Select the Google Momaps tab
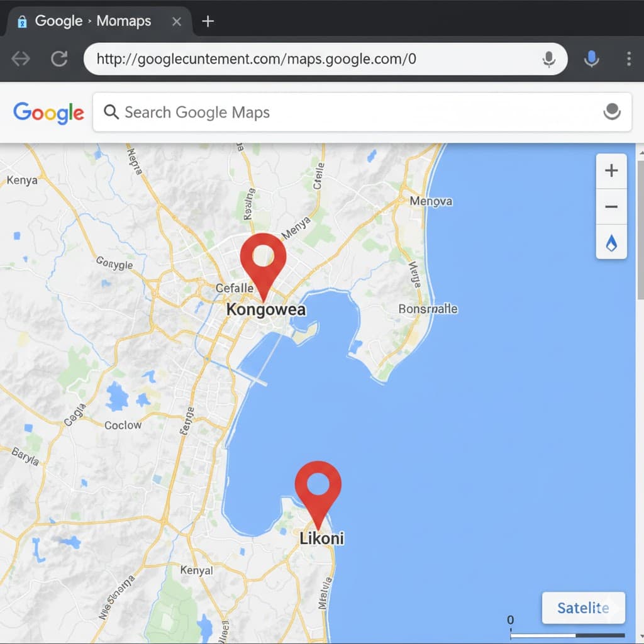644x644 pixels. (92, 21)
